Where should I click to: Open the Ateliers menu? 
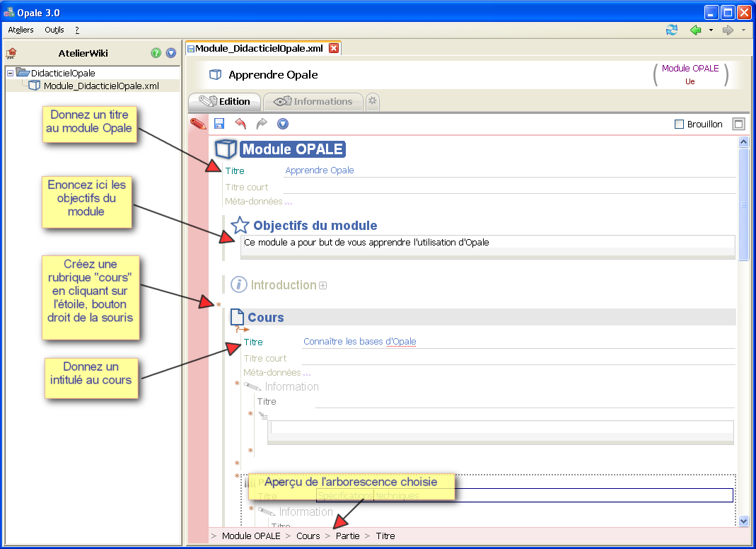pos(21,30)
